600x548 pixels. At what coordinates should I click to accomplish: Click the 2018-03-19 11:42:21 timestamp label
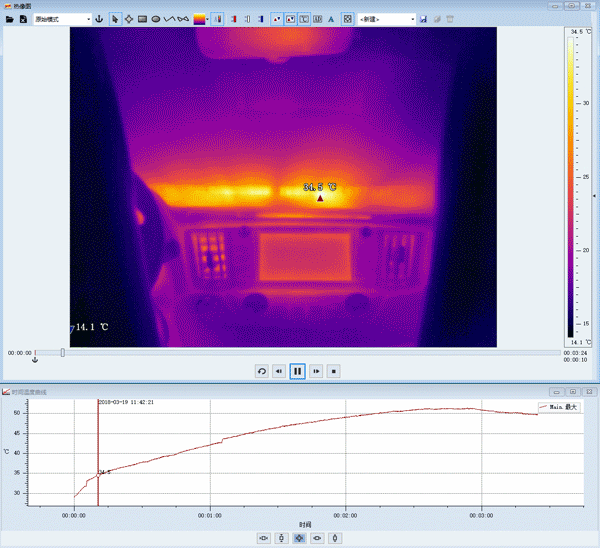126,402
